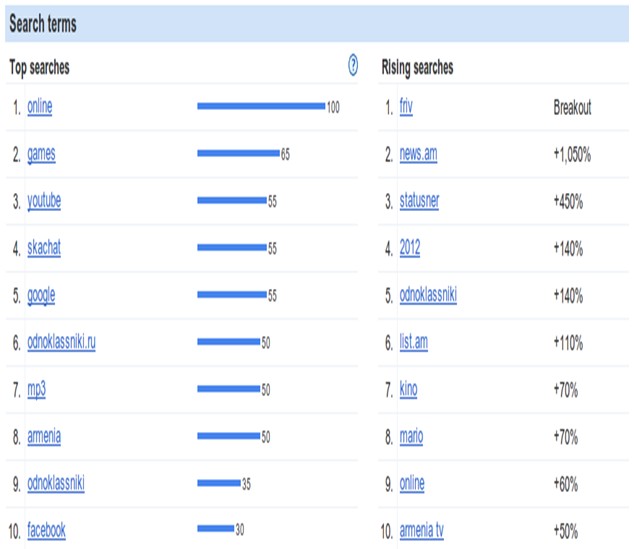634x549 pixels.
Task: Open the 'google' top search link
Action: 41,296
